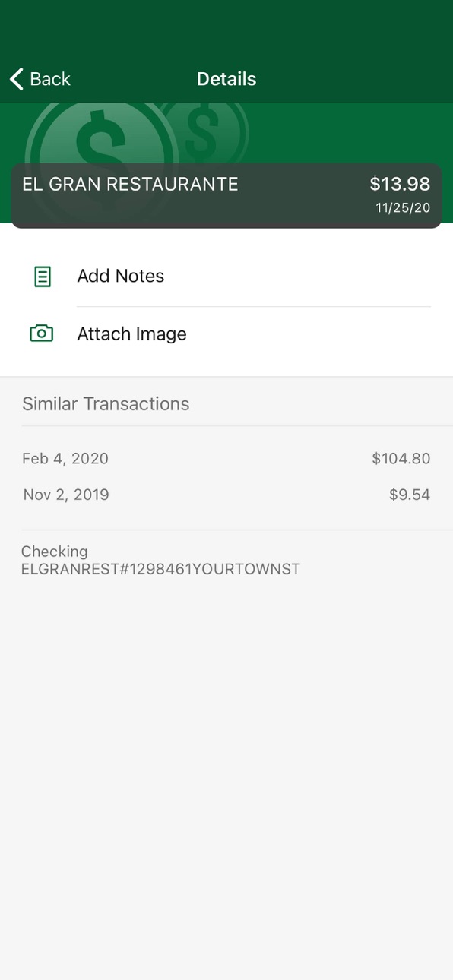Tap the Details screen title
Image resolution: width=453 pixels, height=980 pixels.
click(x=226, y=79)
